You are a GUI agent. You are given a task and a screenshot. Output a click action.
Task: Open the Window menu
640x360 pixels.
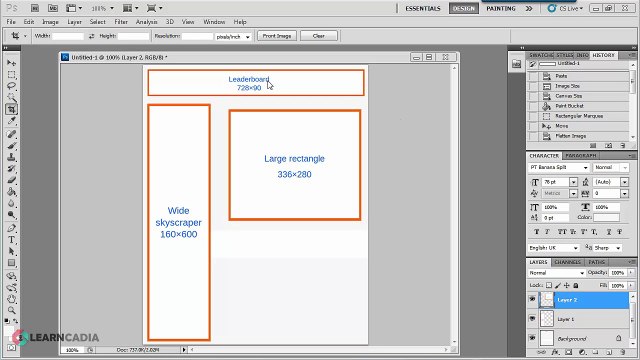coord(214,22)
